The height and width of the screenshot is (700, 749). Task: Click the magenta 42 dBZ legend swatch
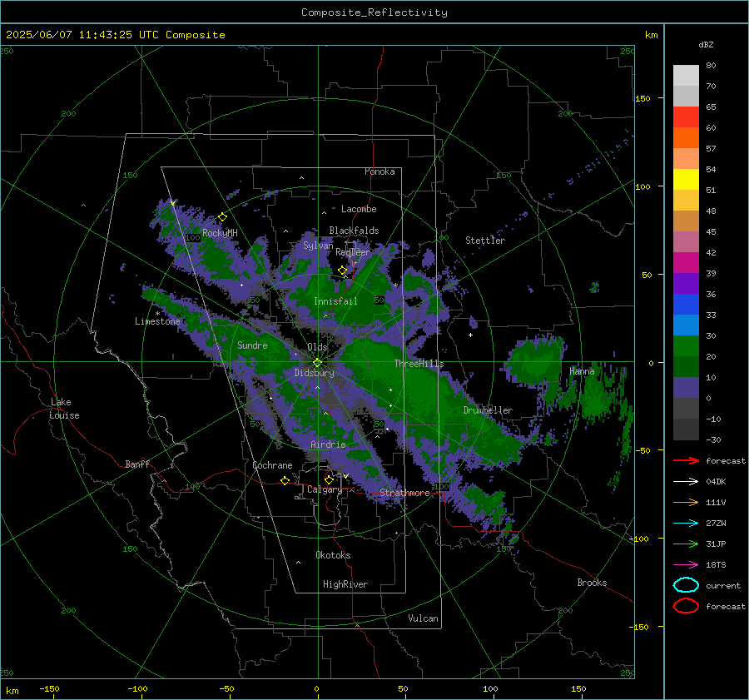pos(686,262)
